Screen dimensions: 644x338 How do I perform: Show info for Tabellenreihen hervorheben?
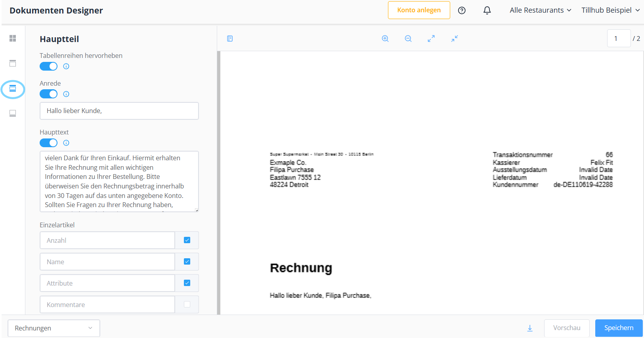(x=66, y=66)
